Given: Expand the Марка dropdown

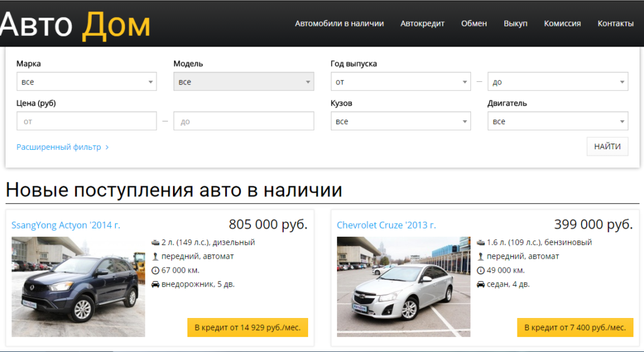Looking at the screenshot, I should (87, 81).
